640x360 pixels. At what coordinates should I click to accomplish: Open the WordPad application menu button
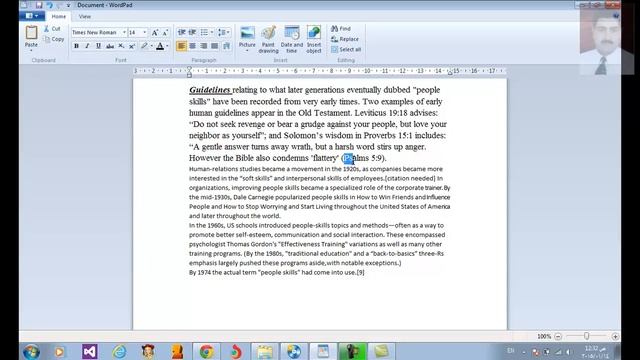point(32,16)
